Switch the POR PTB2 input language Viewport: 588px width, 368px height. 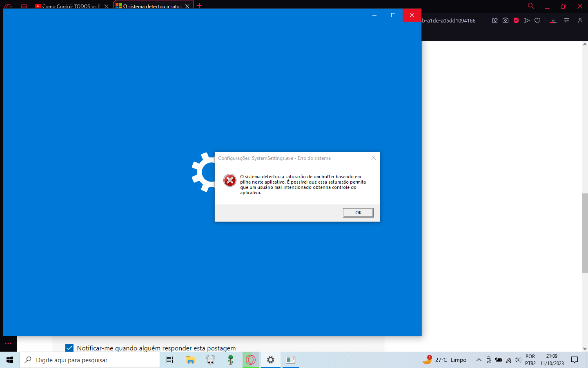[x=530, y=360]
